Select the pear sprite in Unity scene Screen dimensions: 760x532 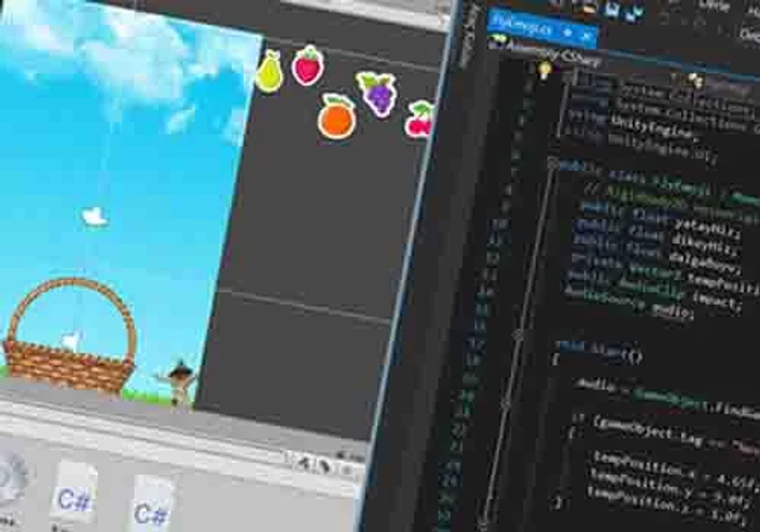click(269, 71)
